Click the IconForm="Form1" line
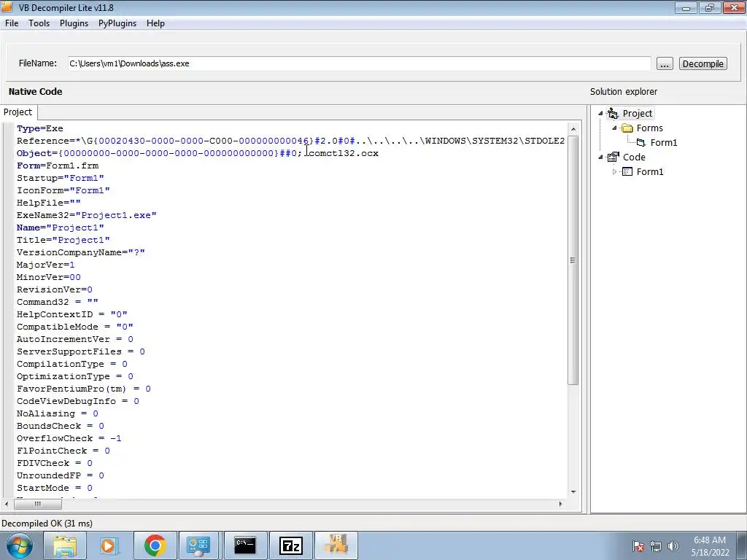Image resolution: width=747 pixels, height=560 pixels. click(63, 190)
